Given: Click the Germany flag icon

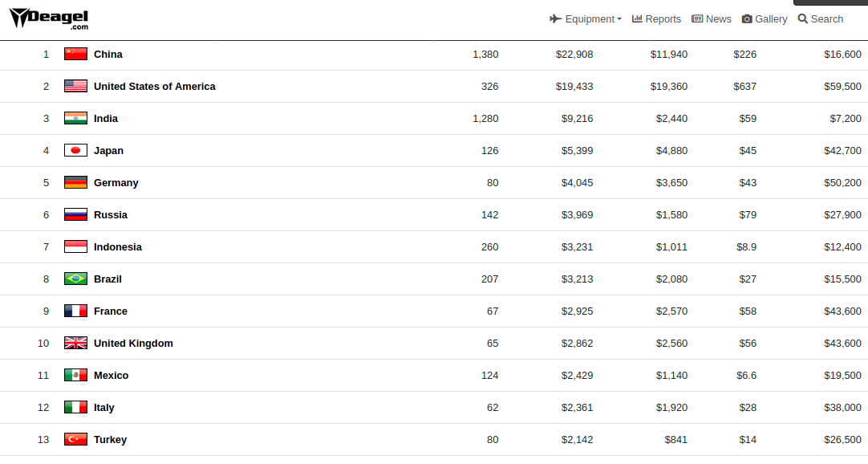Looking at the screenshot, I should (75, 182).
